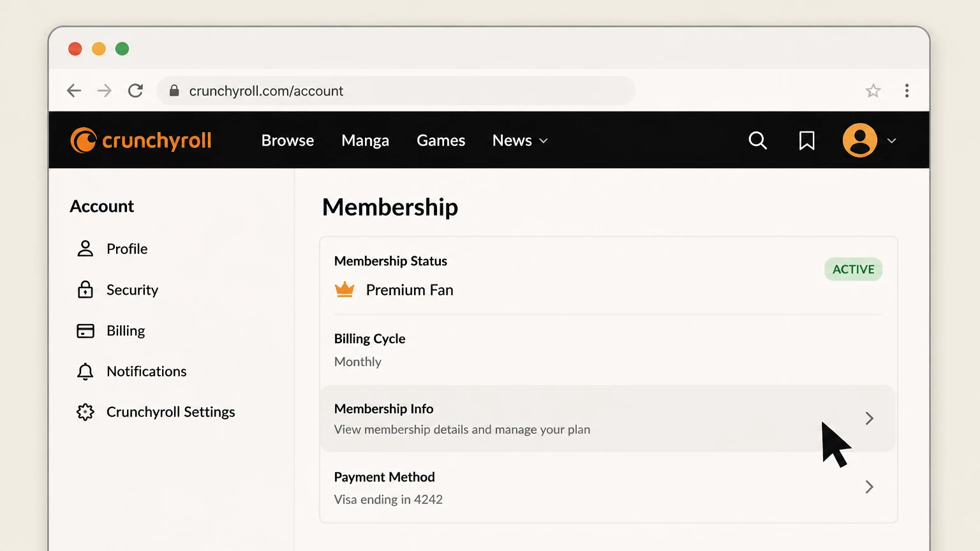This screenshot has width=980, height=551.
Task: Click the Notifications bell icon in sidebar
Action: pyautogui.click(x=85, y=371)
